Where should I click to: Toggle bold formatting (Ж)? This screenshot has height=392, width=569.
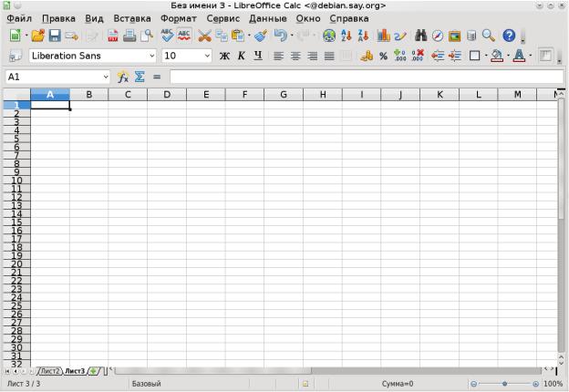(224, 56)
